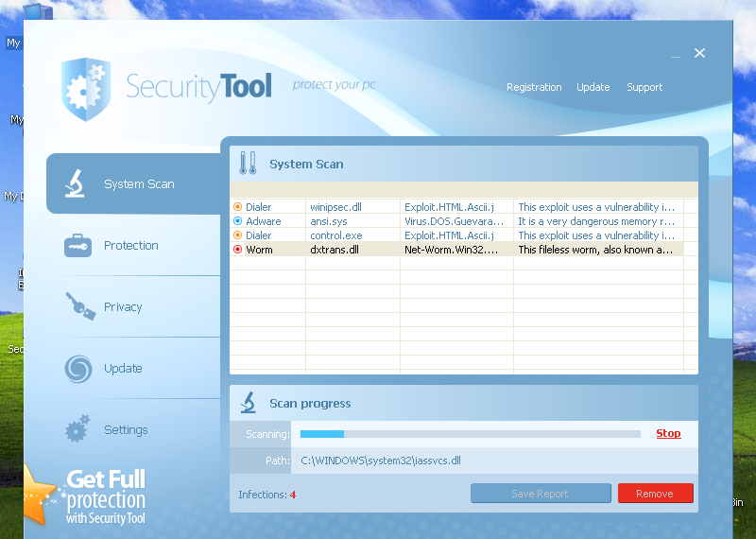
Task: Open the System Scan sidebar tab
Action: coord(133,183)
